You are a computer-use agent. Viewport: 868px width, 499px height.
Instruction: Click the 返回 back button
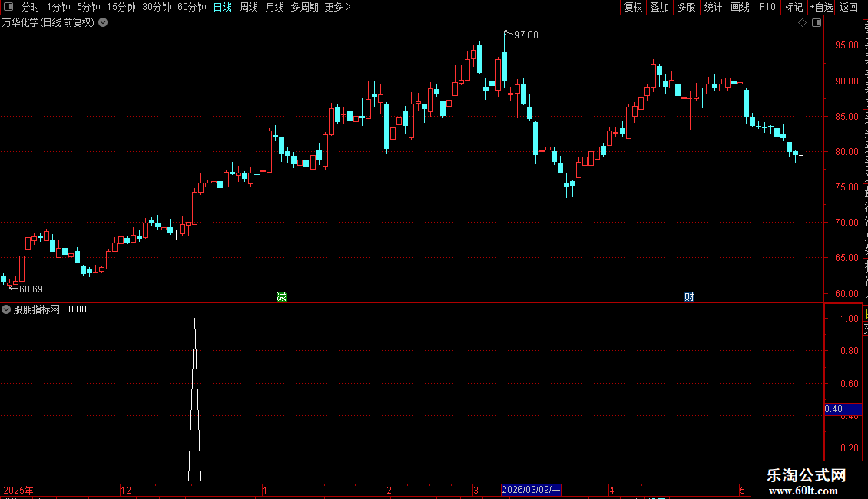pos(849,7)
